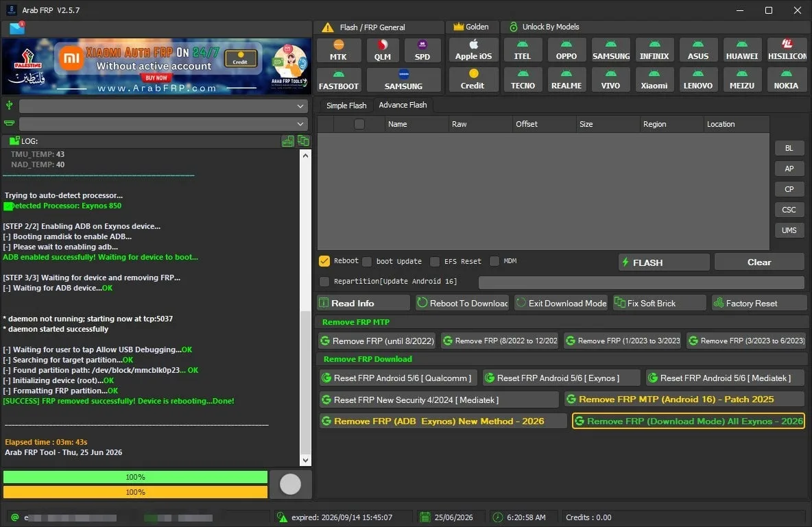The height and width of the screenshot is (527, 812).
Task: Choose the REALME brand
Action: [x=566, y=79]
